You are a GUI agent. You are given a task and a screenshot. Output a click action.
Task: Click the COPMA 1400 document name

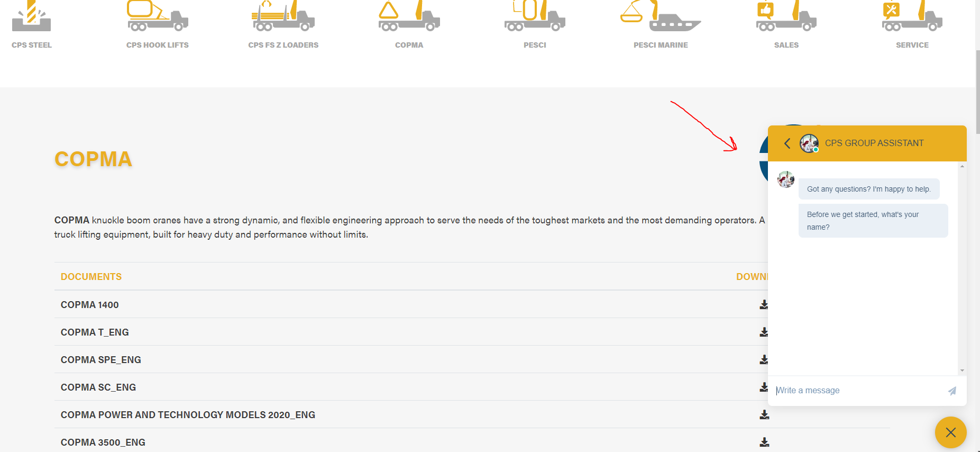(90, 305)
